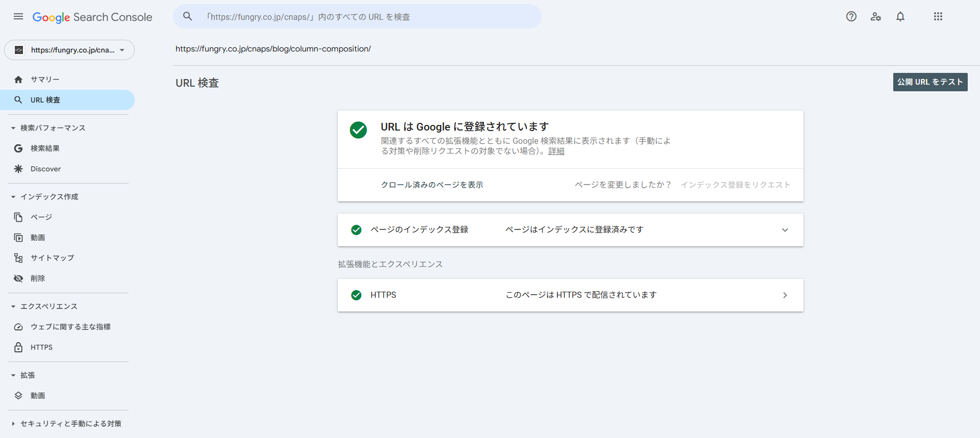This screenshot has height=438, width=980.
Task: Open 検索結果 report in the sidebar
Action: (67, 148)
